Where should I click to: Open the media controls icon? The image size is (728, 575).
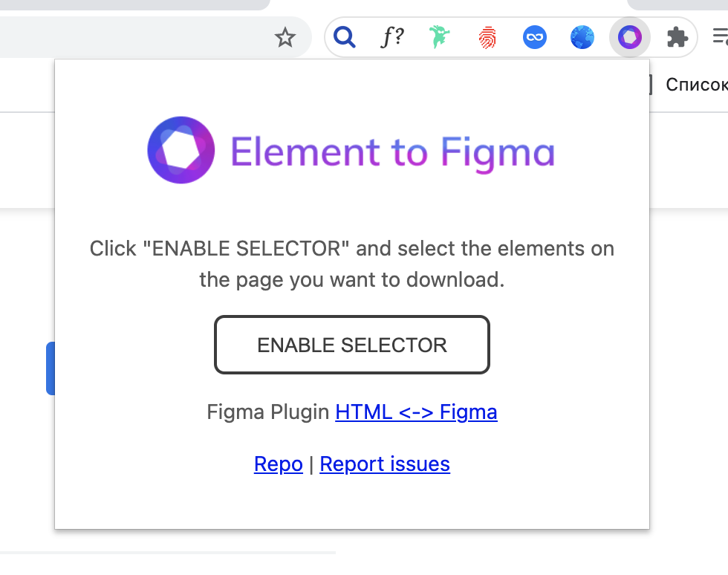coord(719,37)
